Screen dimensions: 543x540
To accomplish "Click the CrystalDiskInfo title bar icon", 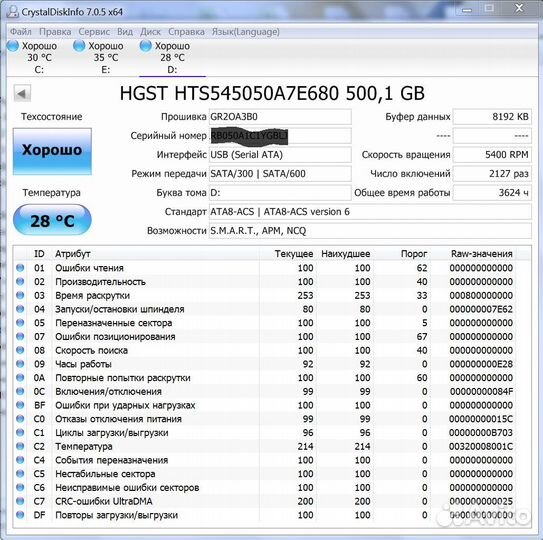I will click(x=13, y=11).
